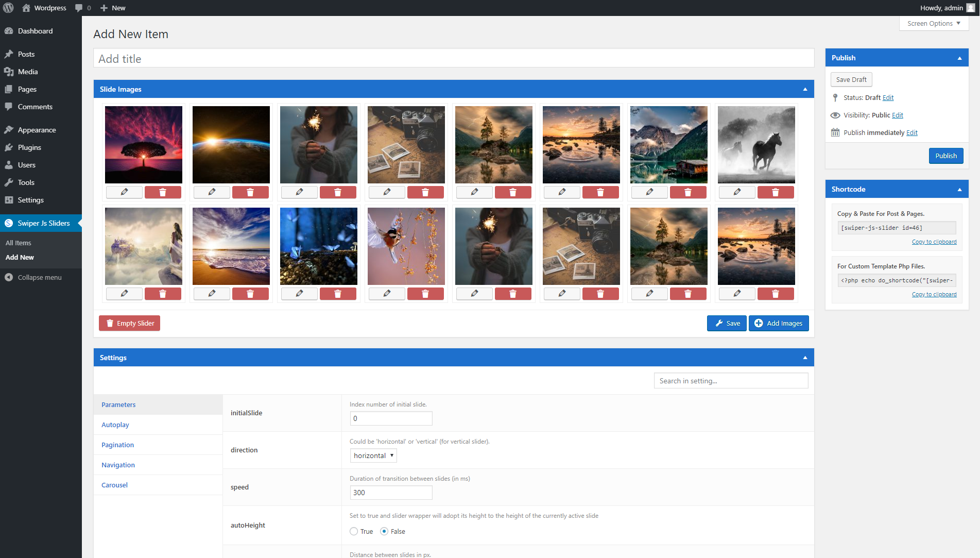Click the pencil icon under the mountain lake cabin image

[649, 192]
